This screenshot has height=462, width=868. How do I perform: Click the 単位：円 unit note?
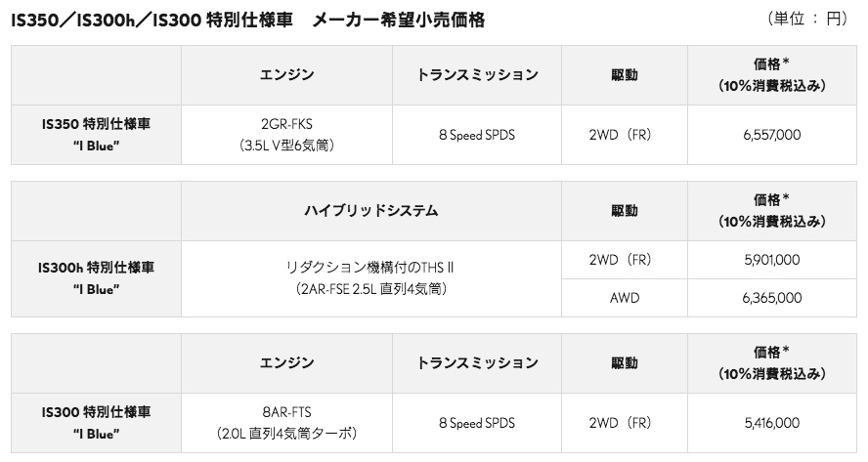pyautogui.click(x=807, y=20)
